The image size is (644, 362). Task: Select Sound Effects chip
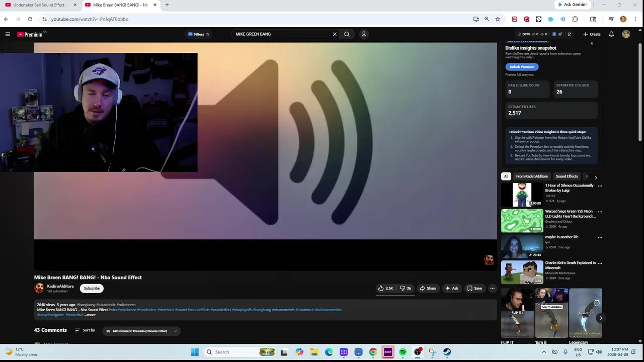[x=567, y=176]
